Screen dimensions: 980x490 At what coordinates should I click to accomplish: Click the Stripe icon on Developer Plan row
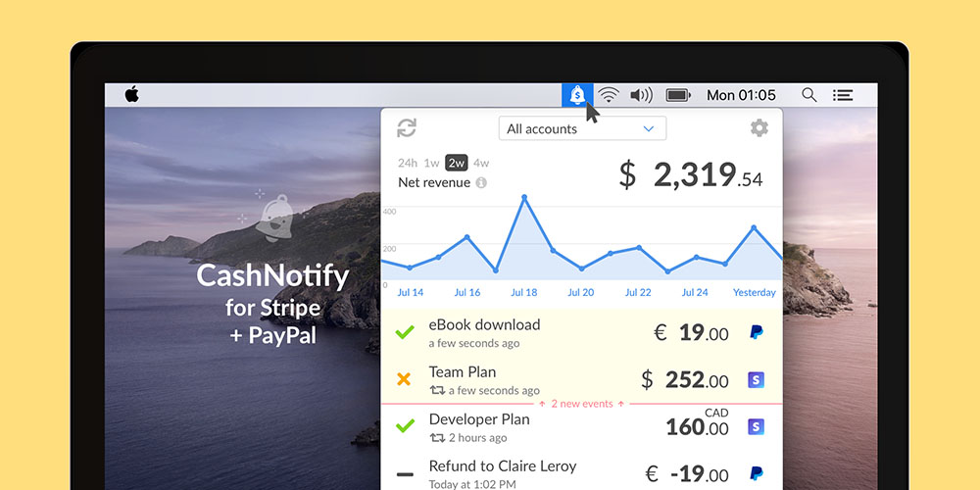coord(757,427)
